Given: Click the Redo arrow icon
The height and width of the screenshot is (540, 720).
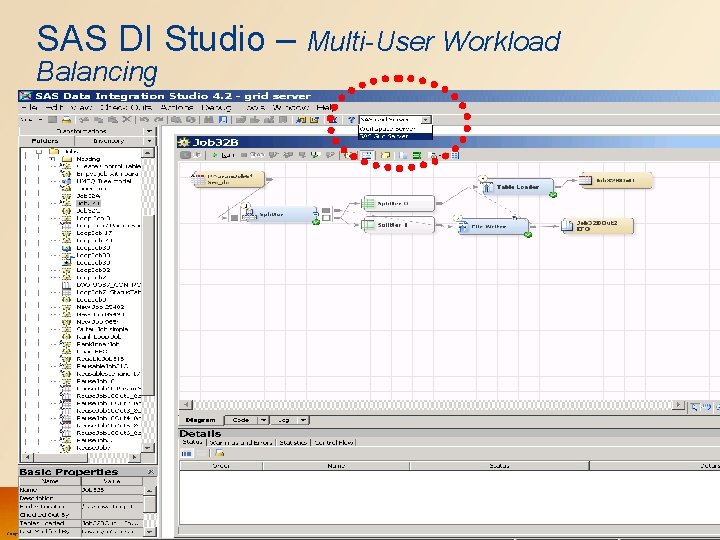Looking at the screenshot, I should (159, 120).
